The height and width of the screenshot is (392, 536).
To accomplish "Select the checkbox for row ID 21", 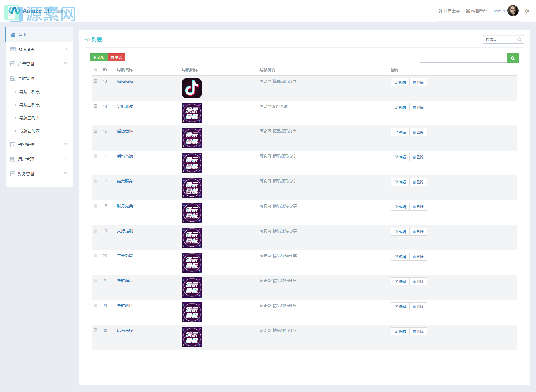I will coord(96,280).
